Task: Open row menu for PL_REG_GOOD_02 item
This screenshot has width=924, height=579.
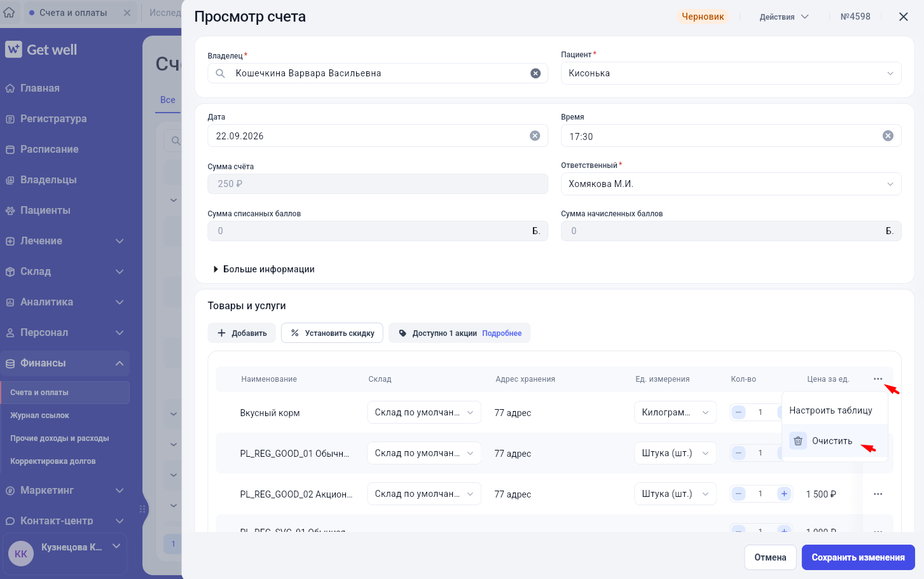Action: [x=878, y=494]
